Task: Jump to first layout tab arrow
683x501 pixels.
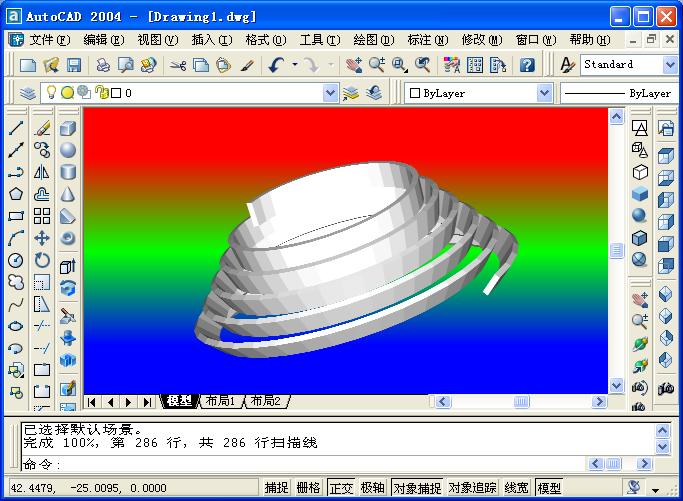Action: 91,402
